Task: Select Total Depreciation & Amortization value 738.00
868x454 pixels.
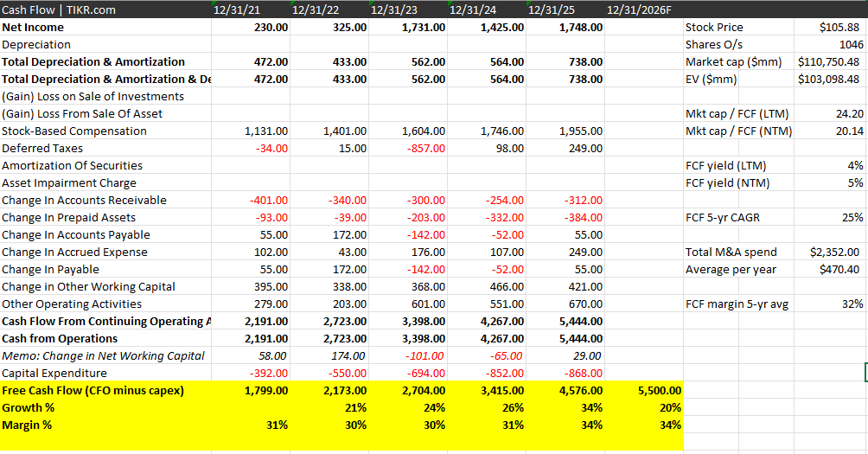Action: [585, 62]
